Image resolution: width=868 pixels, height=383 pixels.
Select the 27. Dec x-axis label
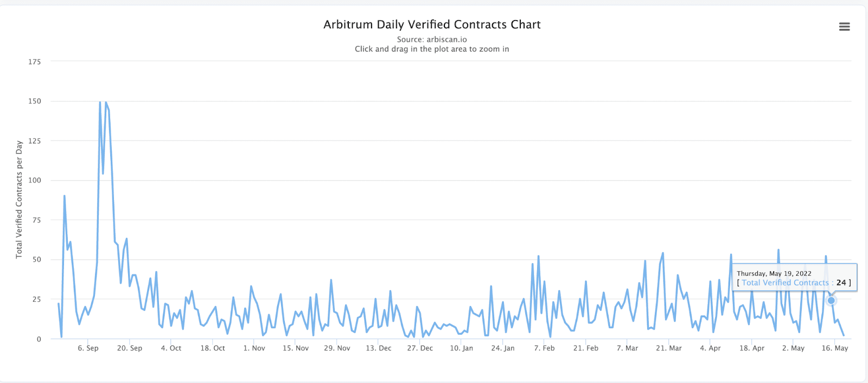coord(420,348)
